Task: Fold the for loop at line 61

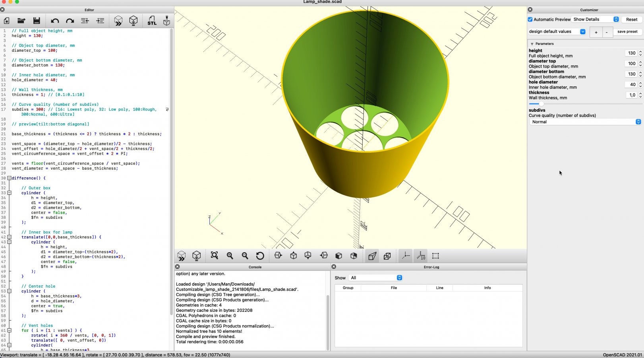Action: pos(9,331)
